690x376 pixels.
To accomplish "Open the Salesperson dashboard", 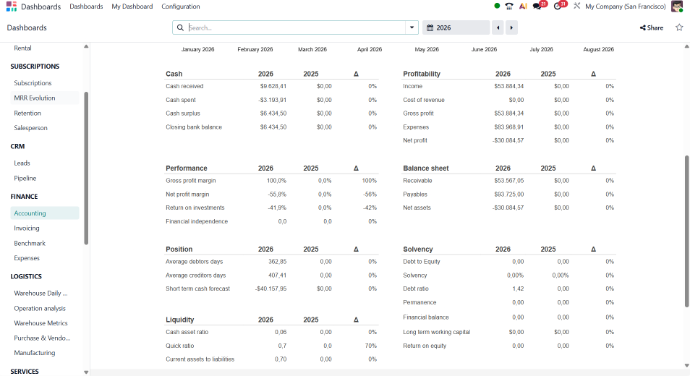I will point(30,128).
